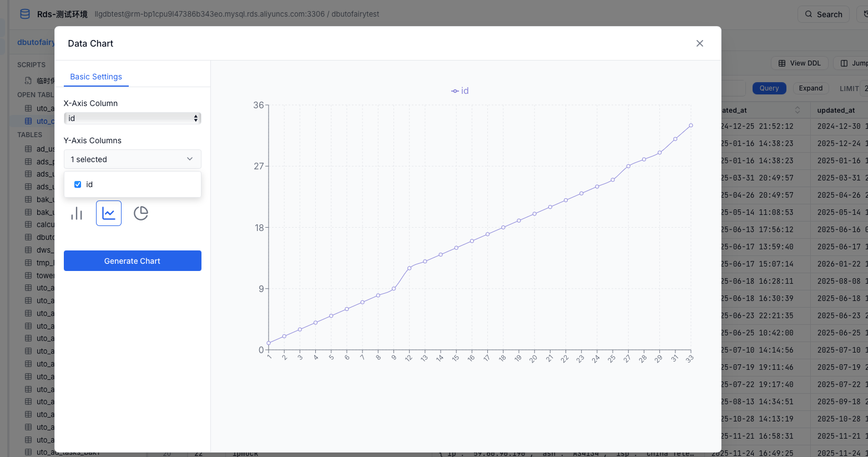Click the script file icon under SCRIPTS
Screen dimensions: 868x457
(x=28, y=81)
